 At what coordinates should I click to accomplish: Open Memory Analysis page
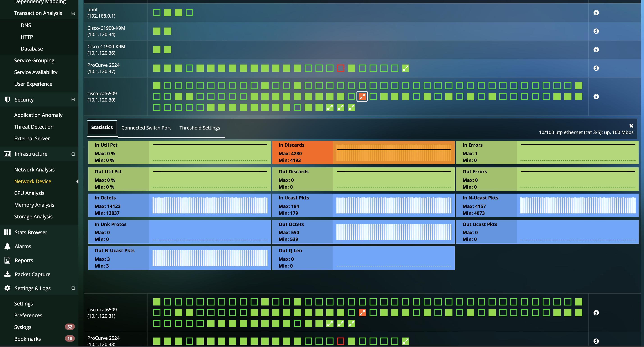coord(34,205)
